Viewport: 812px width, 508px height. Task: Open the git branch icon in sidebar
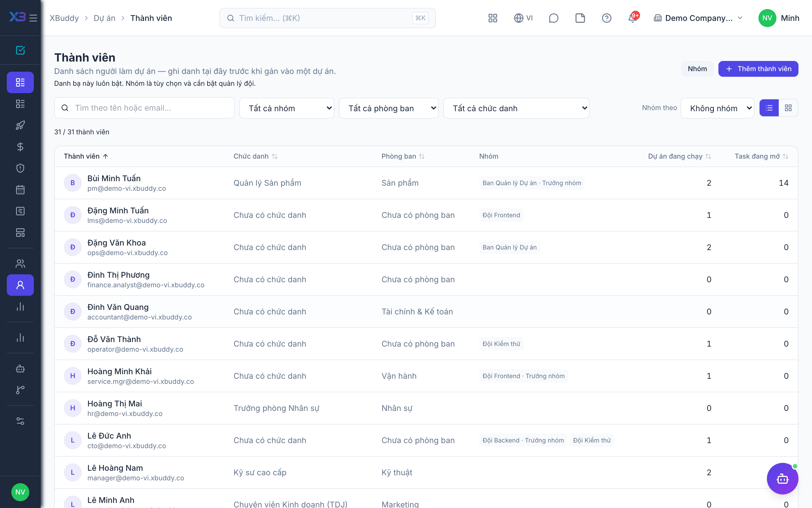click(x=20, y=390)
